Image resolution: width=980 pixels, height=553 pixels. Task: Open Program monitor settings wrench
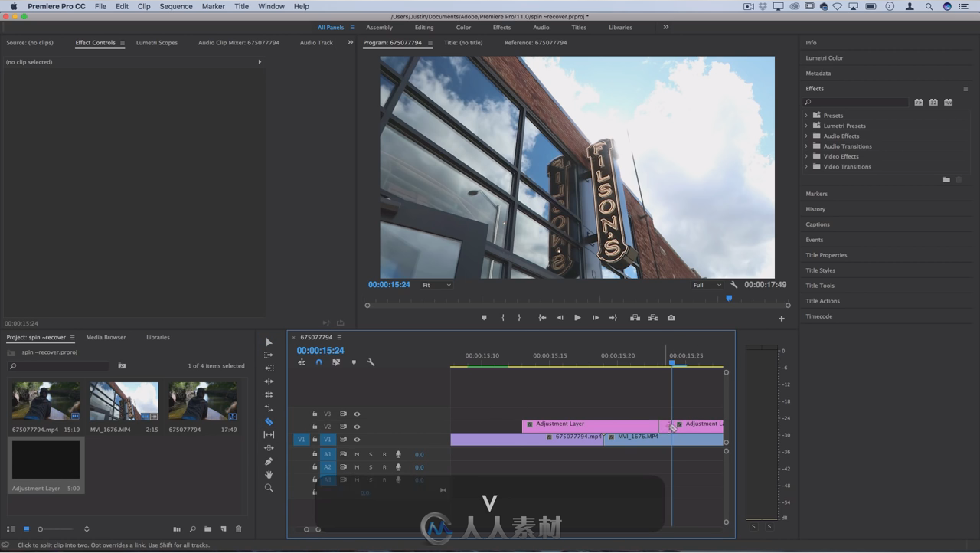point(733,285)
